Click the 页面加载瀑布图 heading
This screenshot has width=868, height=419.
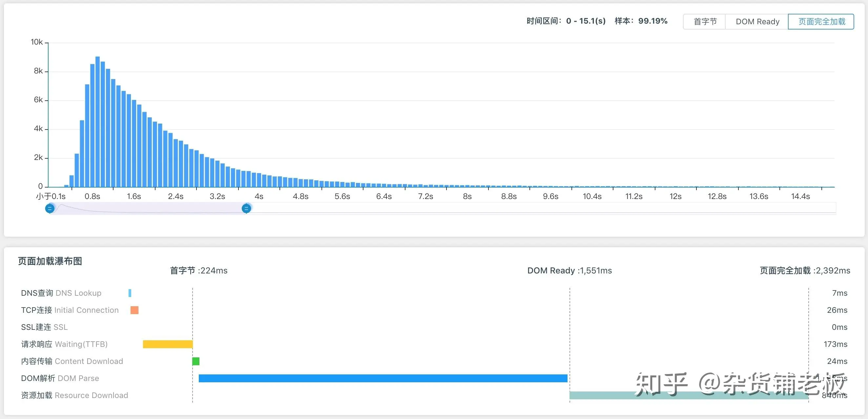[50, 261]
